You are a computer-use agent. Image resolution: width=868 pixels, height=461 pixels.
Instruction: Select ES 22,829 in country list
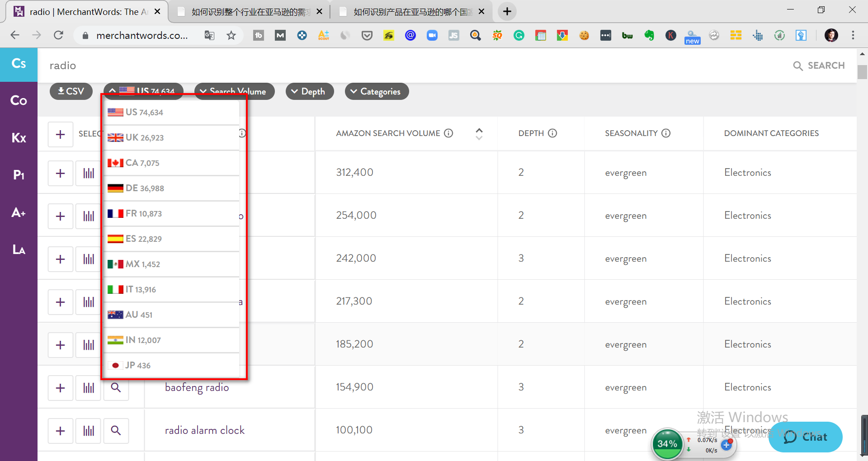coord(172,239)
